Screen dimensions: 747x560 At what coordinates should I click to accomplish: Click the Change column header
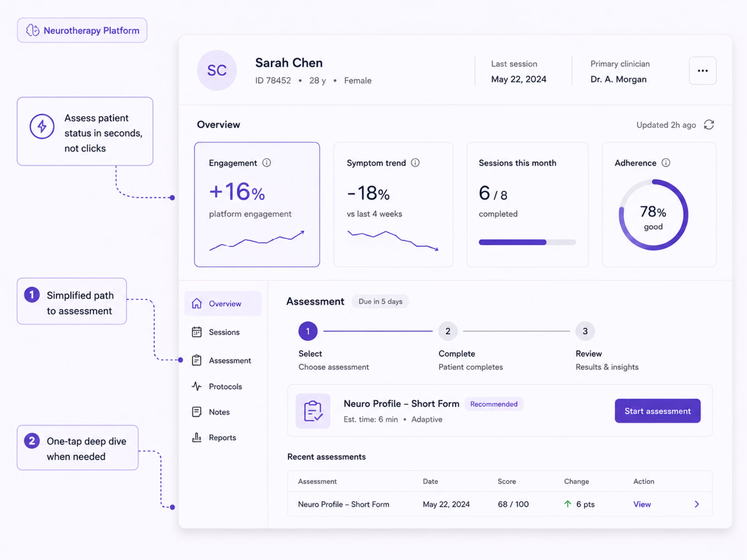click(576, 481)
